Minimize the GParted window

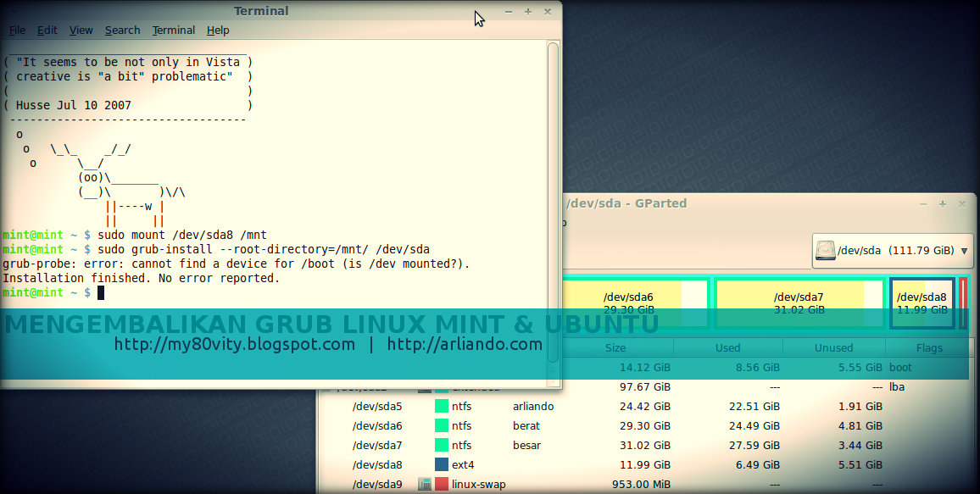pos(923,203)
